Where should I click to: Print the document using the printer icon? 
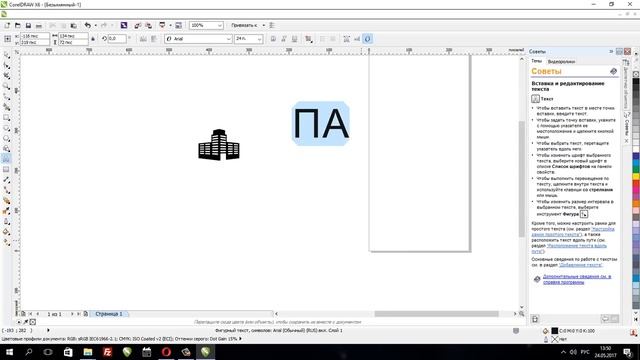(39, 25)
